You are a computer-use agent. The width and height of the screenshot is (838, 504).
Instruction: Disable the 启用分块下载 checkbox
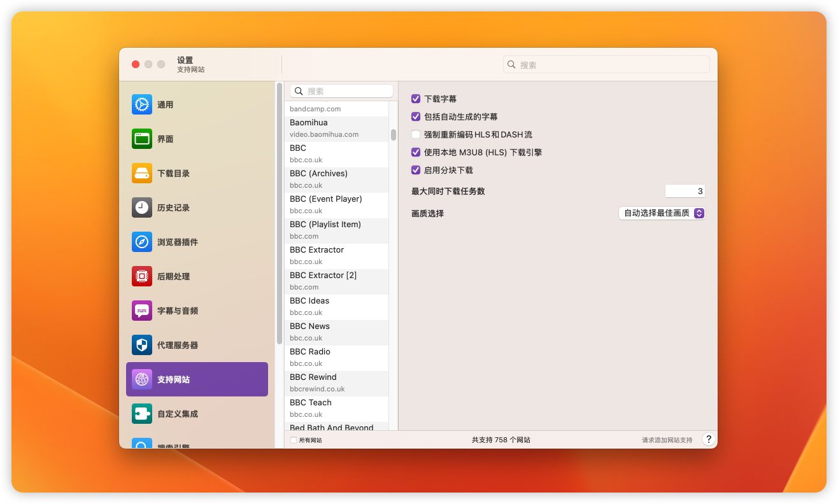click(416, 170)
